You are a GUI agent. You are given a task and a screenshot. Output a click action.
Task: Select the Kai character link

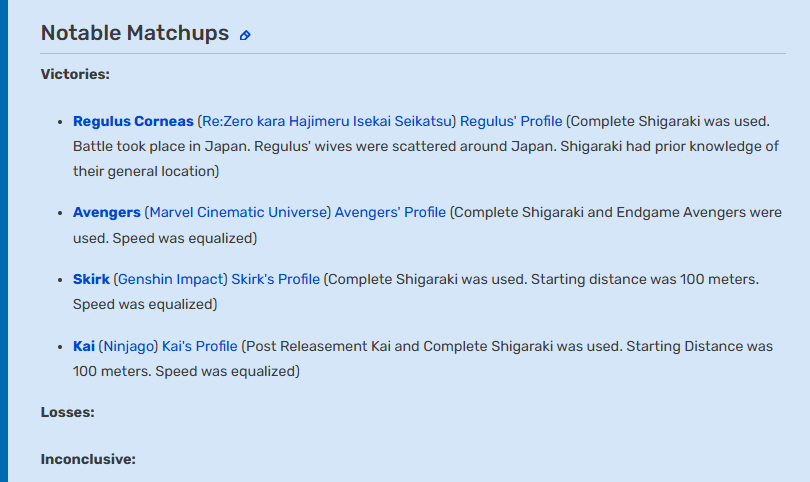pyautogui.click(x=84, y=346)
